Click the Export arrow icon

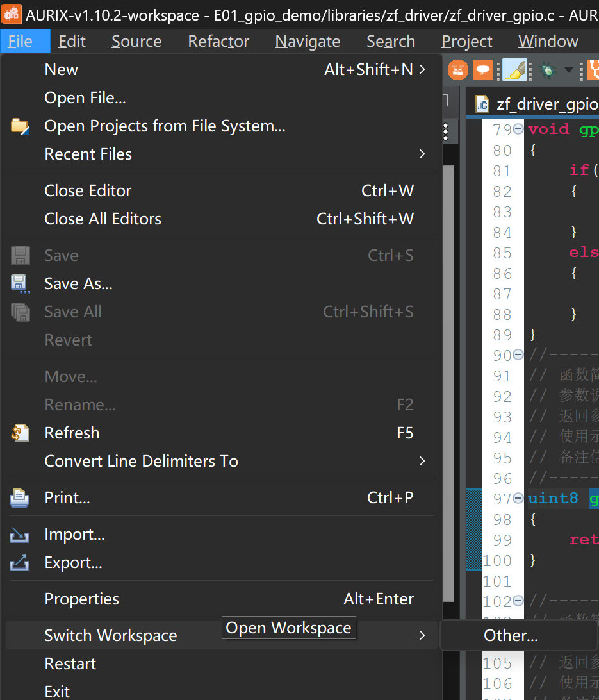click(19, 563)
